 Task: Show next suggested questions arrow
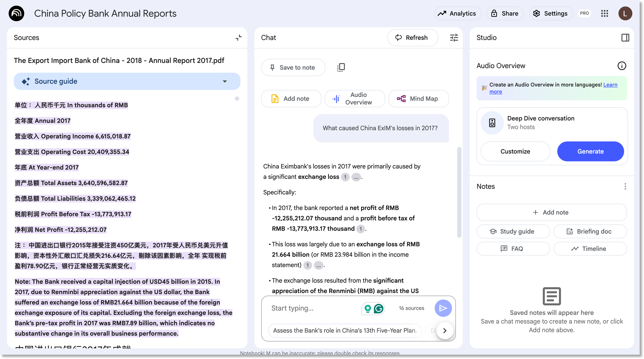click(x=445, y=330)
